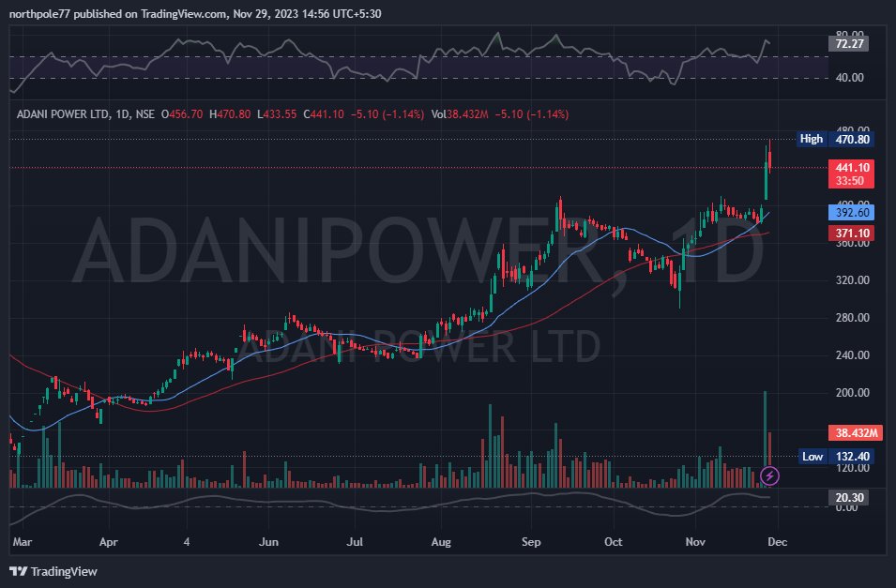Click the RSI value 72.27 label
Image resolution: width=896 pixels, height=588 pixels.
848,43
